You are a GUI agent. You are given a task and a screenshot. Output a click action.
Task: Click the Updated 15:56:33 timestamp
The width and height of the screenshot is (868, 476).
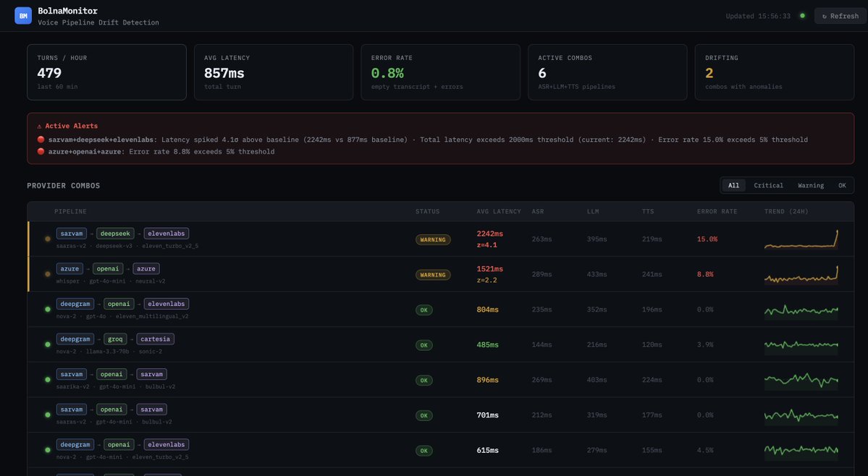tap(758, 16)
